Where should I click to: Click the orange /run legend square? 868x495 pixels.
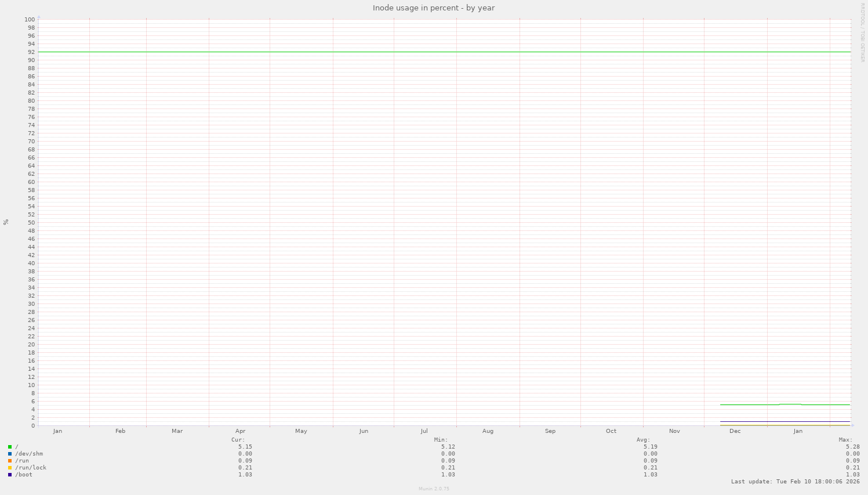[x=10, y=460]
